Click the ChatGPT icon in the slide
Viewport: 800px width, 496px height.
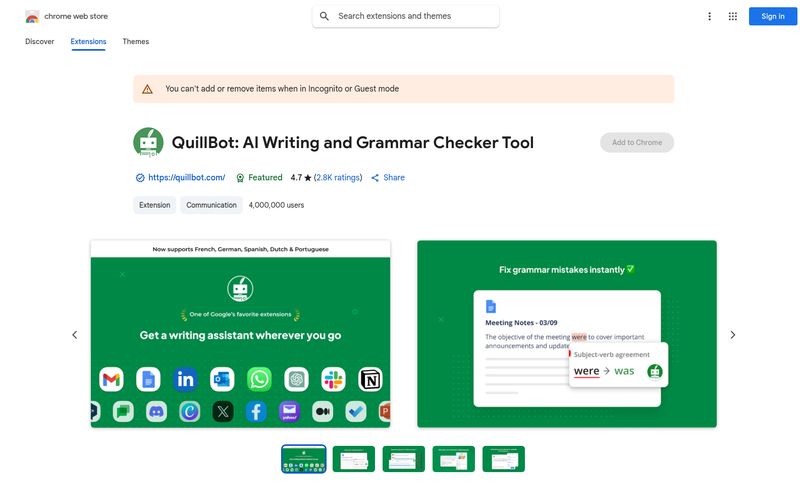click(x=296, y=379)
